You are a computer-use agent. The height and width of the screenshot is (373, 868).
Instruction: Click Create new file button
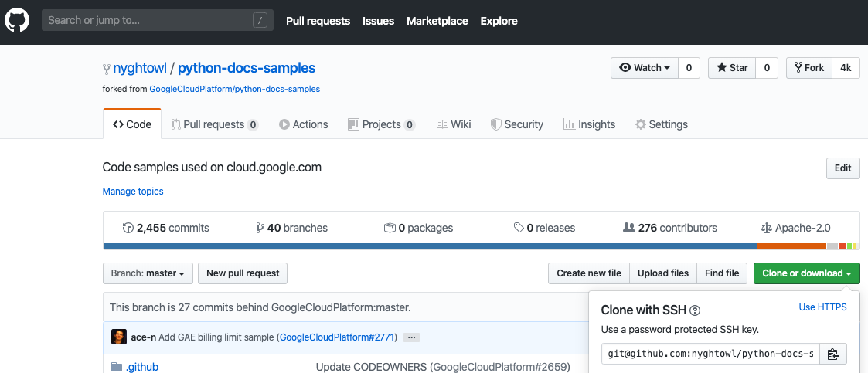589,273
